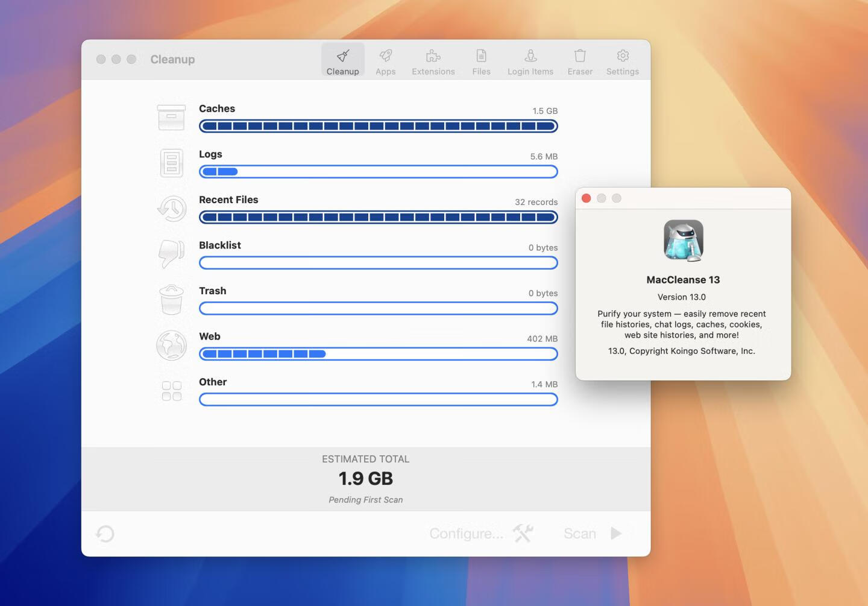This screenshot has width=868, height=606.
Task: Select the Trash category label
Action: pos(213,291)
